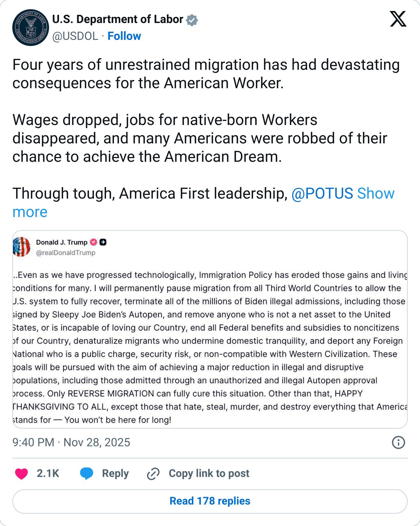420x526 pixels.
Task: Click the verified badge beside U.S. Department of Labor
Action: [x=192, y=20]
